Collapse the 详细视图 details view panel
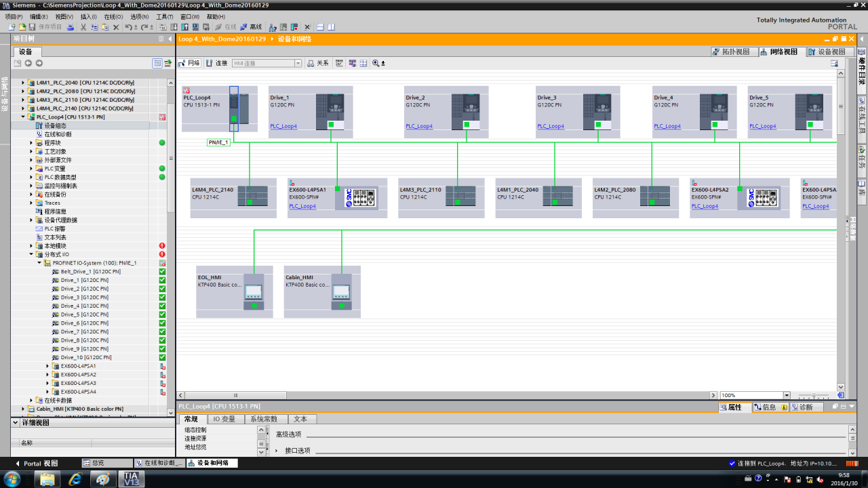868x488 pixels. pos(16,422)
